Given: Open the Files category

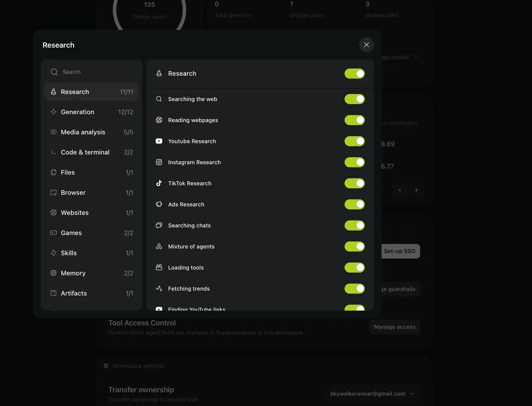Looking at the screenshot, I should pos(92,172).
